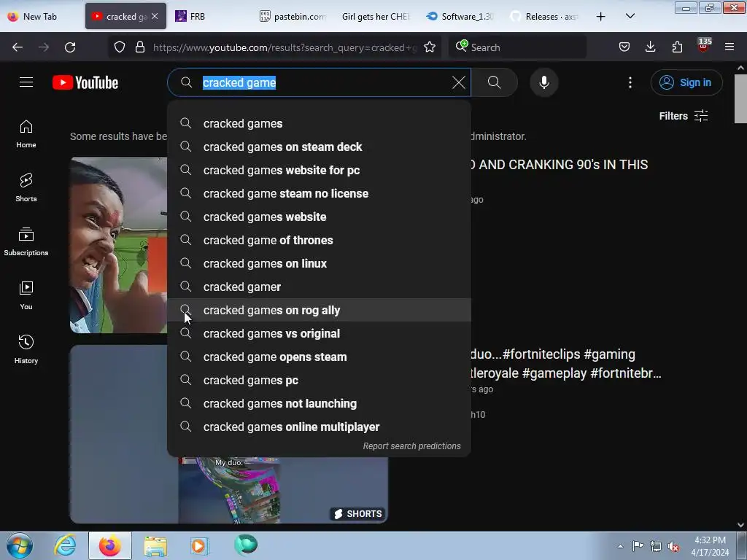This screenshot has width=747, height=560.
Task: Go to the YouTube logo home link
Action: (x=85, y=82)
